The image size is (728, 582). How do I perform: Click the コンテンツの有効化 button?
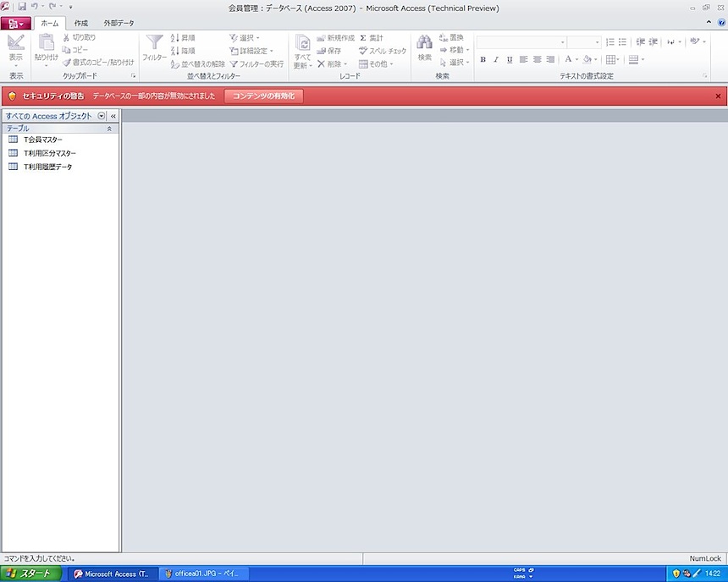pyautogui.click(x=264, y=96)
